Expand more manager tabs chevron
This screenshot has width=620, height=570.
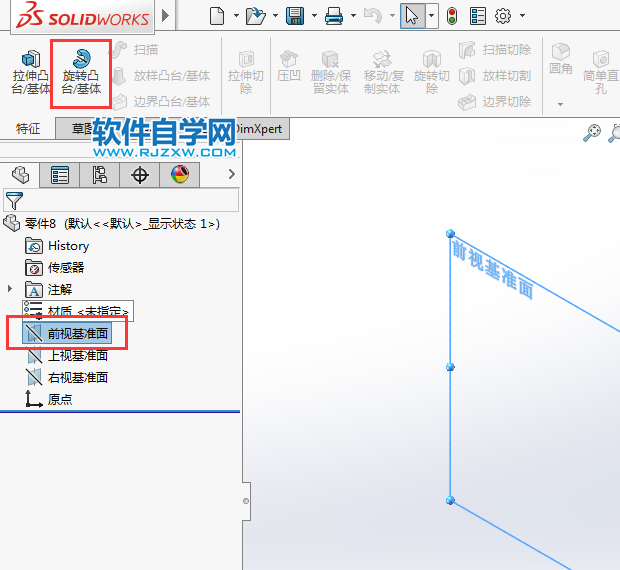[232, 174]
